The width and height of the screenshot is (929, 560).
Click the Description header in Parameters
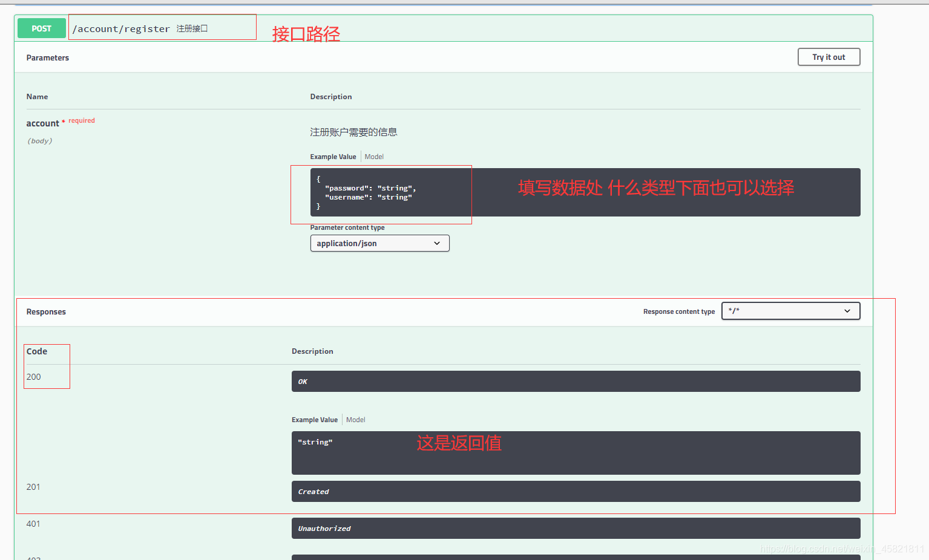[331, 97]
